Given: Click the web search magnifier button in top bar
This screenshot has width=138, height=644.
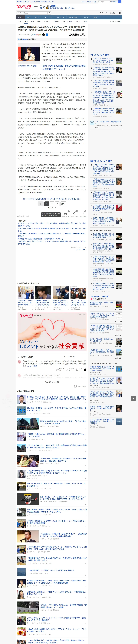Looking at the screenshot, I should click(x=120, y=2).
